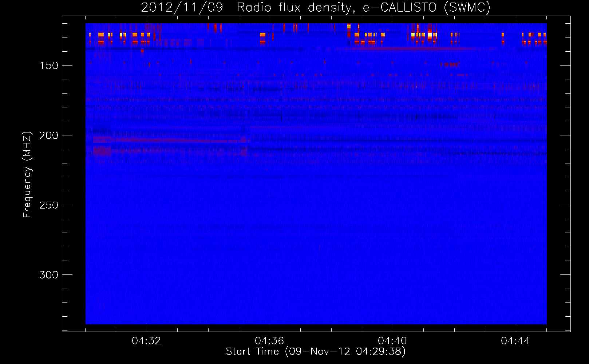Click the 200 frequency tick label
The image size is (589, 364).
[x=49, y=135]
